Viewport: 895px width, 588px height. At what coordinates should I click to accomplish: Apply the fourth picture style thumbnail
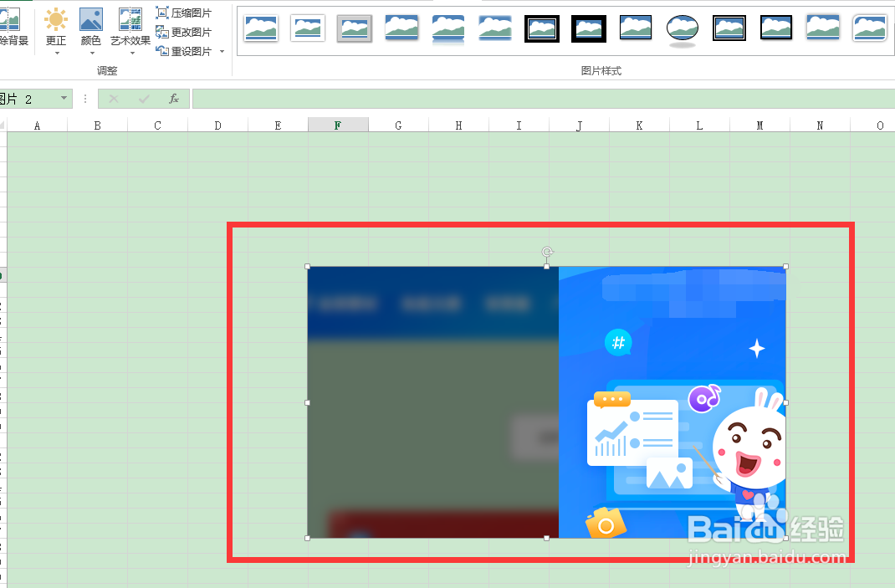coord(401,28)
